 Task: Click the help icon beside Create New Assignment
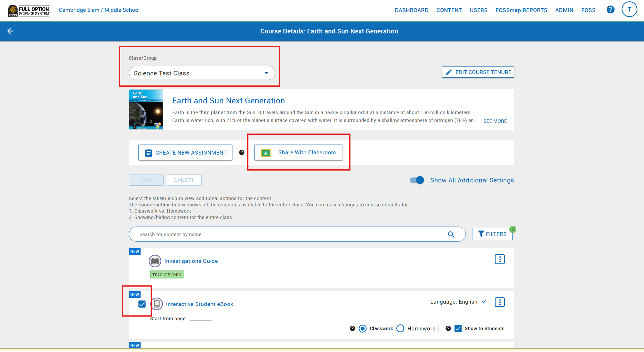click(242, 153)
